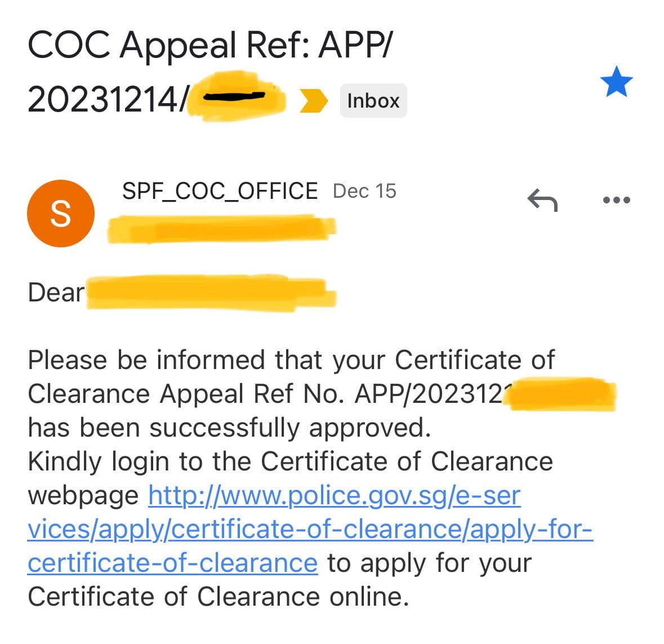The height and width of the screenshot is (644, 664).
Task: Click the 'Please be informed' opening sentence
Action: coord(291,360)
